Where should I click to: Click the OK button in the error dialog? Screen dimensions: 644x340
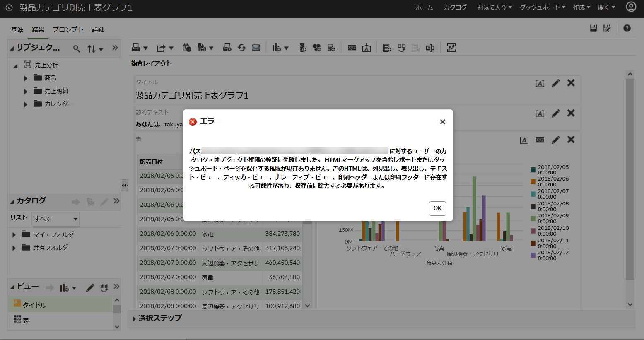(437, 208)
